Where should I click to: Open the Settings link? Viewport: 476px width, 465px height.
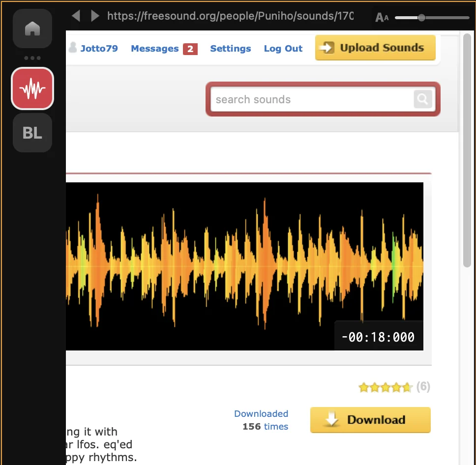click(231, 49)
